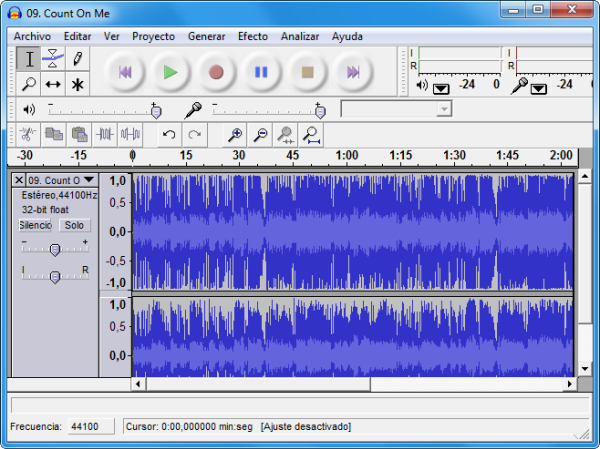Click vertical scrollbar up arrow
The width and height of the screenshot is (600, 449).
[585, 176]
